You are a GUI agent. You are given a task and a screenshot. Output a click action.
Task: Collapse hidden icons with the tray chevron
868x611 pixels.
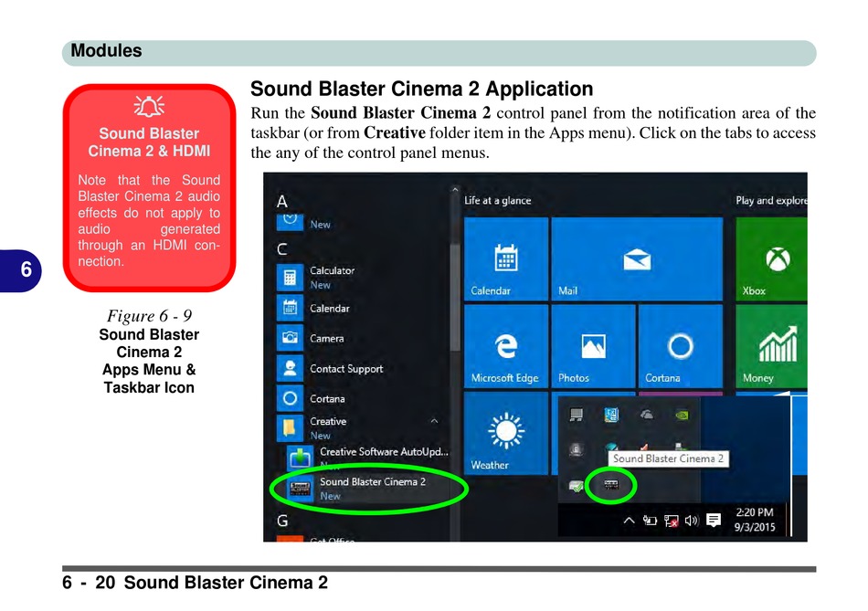629,521
